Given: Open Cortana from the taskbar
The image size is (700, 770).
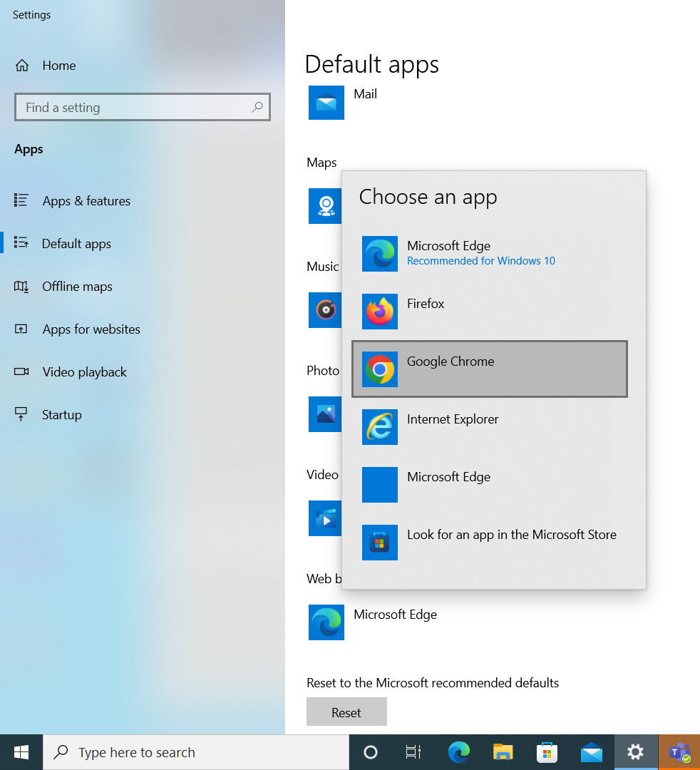Looking at the screenshot, I should (x=371, y=752).
